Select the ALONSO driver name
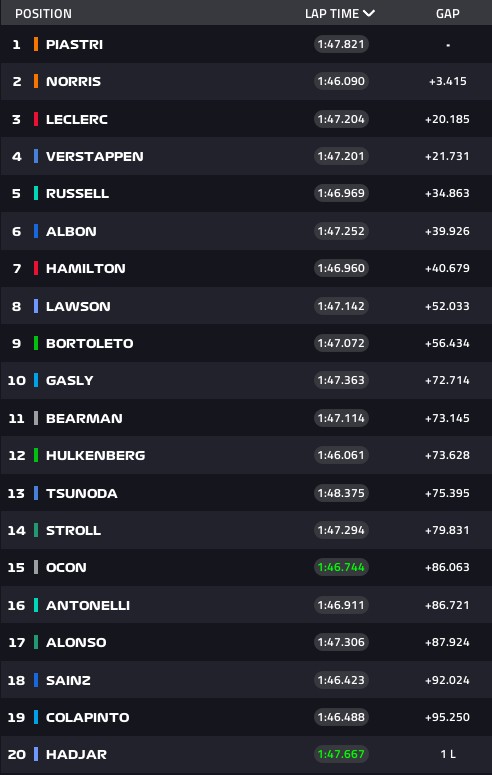 [76, 643]
